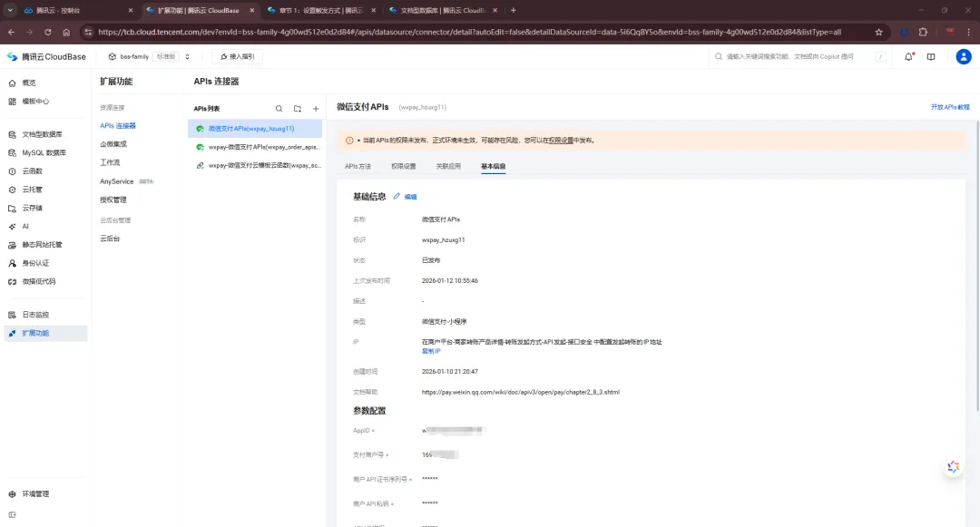
Task: Open user account avatar
Action: click(963, 57)
